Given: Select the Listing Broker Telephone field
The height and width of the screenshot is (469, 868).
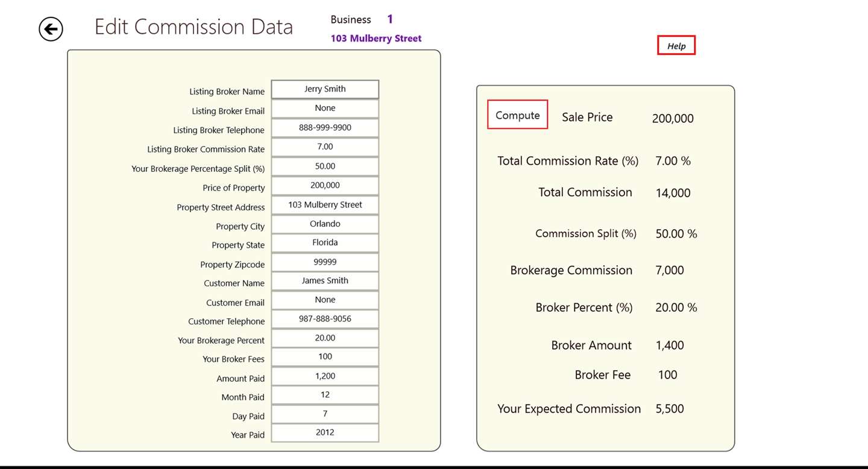Looking at the screenshot, I should click(x=325, y=128).
